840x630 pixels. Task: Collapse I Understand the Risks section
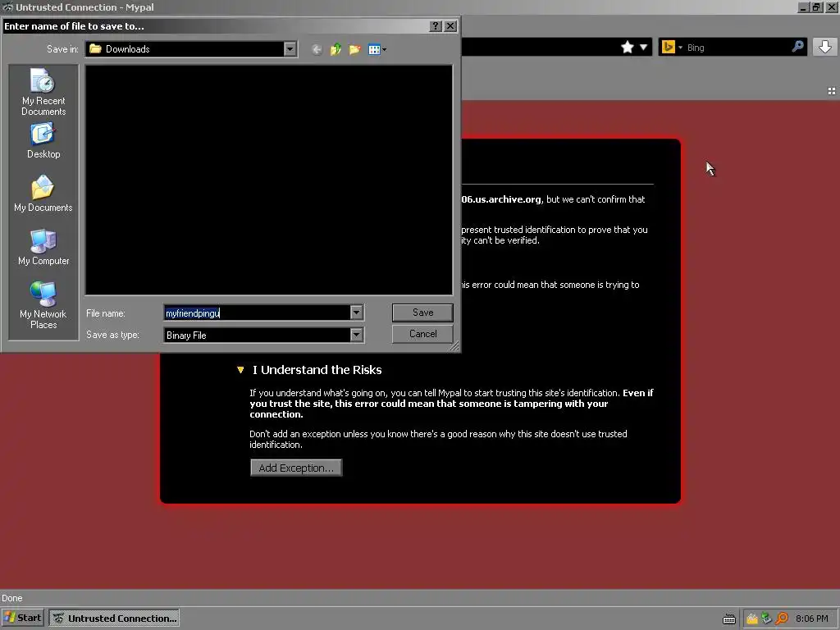tap(240, 370)
